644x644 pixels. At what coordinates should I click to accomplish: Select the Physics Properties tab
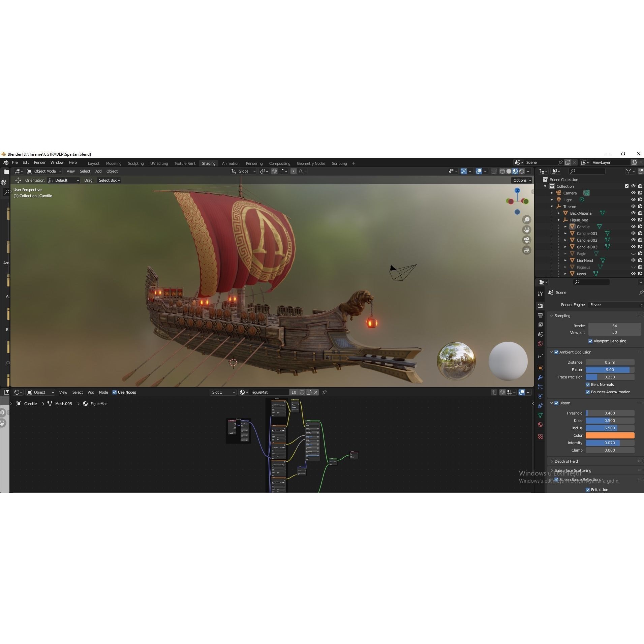click(x=541, y=396)
